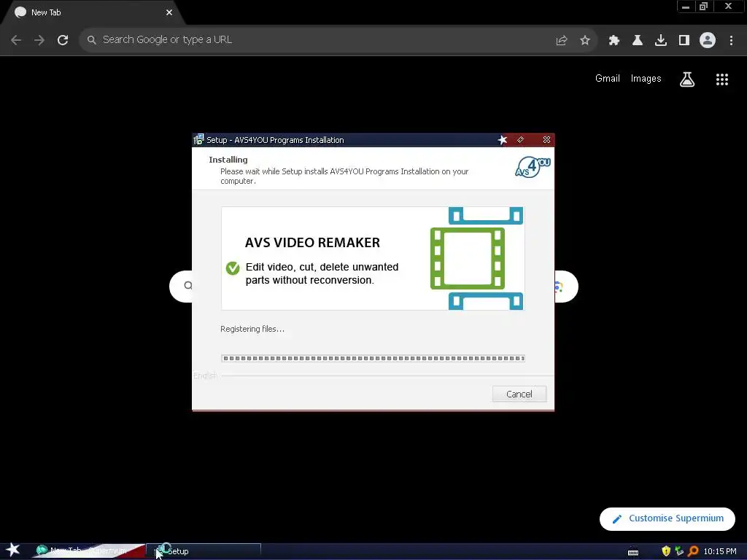
Task: Click the Google Lens icon beside search box
Action: coord(560,287)
